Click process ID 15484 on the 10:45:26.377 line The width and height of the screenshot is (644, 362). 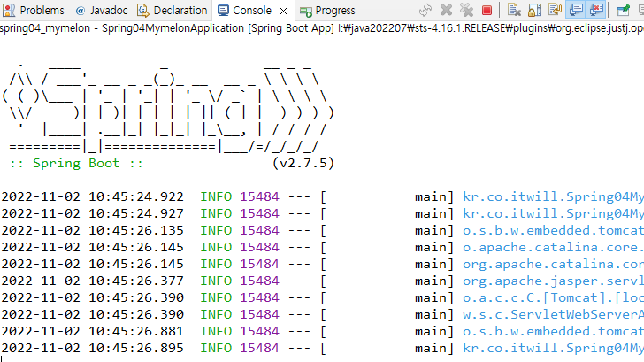click(259, 281)
